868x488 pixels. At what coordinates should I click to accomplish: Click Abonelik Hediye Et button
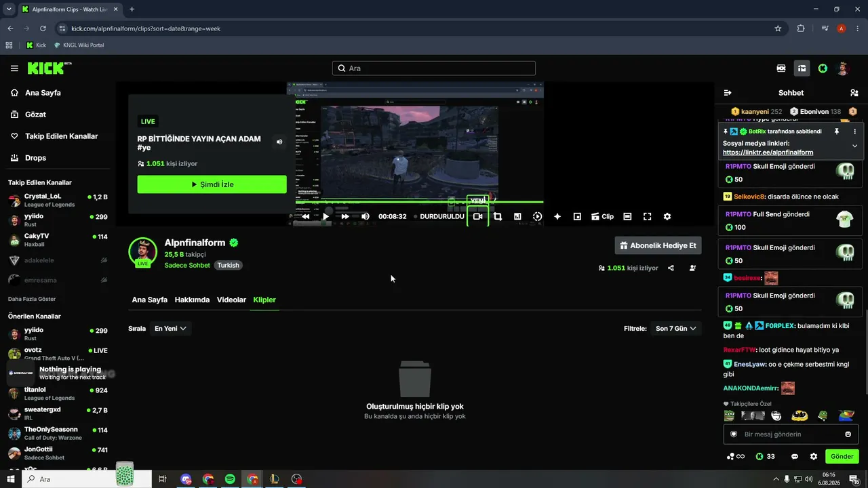pyautogui.click(x=658, y=245)
